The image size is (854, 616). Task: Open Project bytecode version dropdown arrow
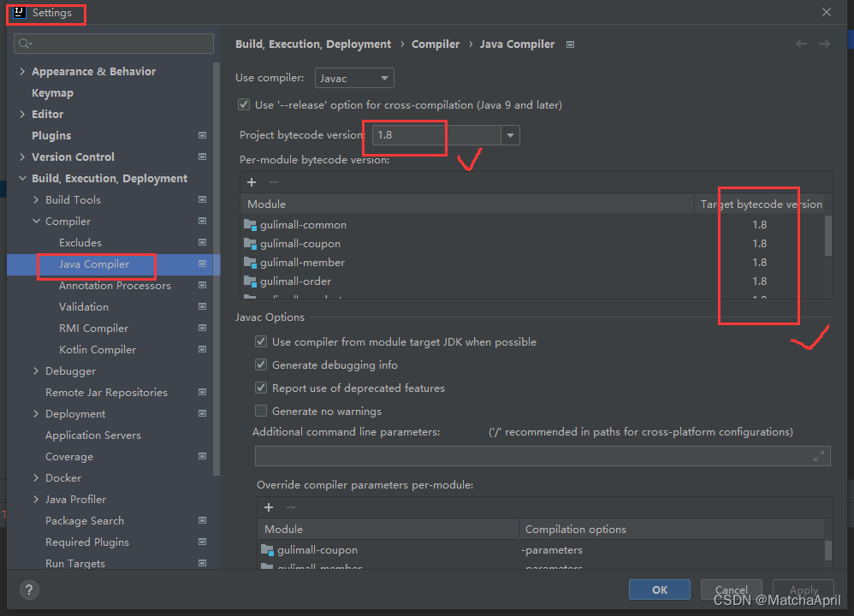click(510, 135)
